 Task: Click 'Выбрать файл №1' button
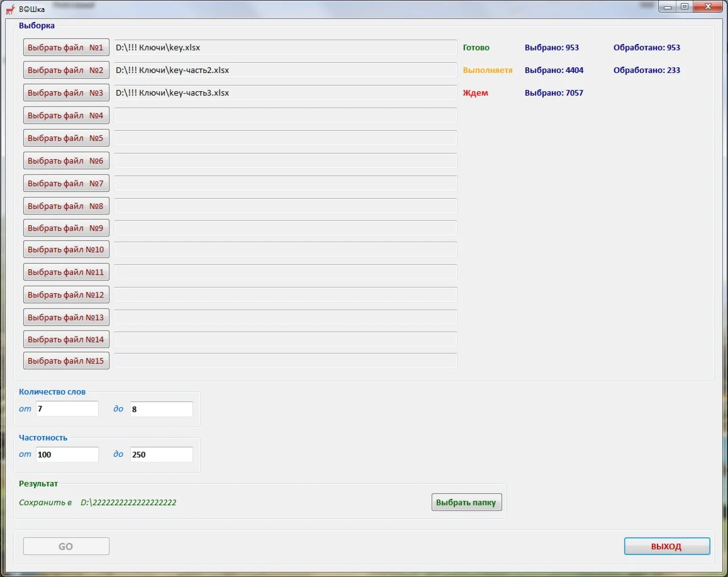point(66,47)
